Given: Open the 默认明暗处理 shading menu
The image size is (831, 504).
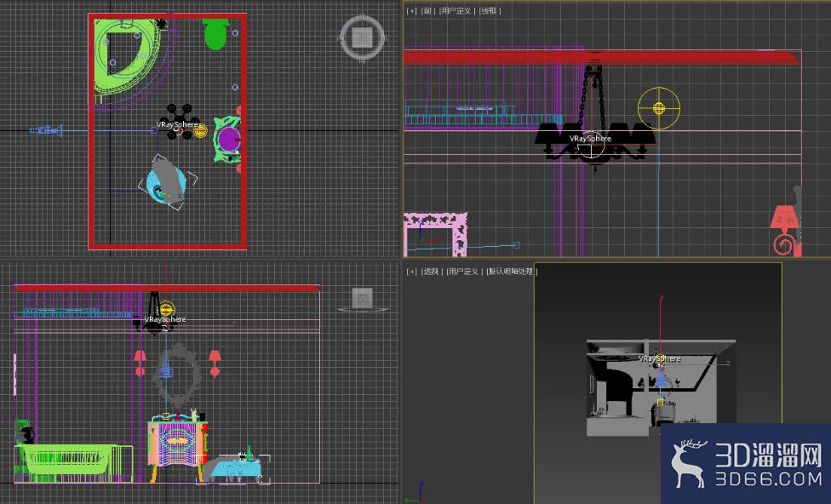Looking at the screenshot, I should click(x=512, y=272).
